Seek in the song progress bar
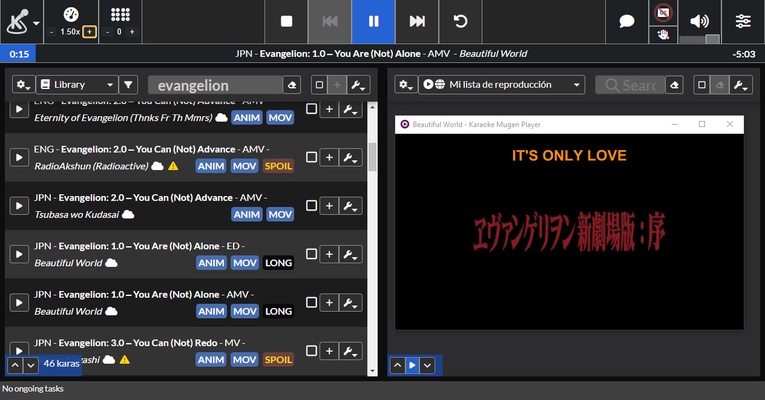 pyautogui.click(x=382, y=54)
